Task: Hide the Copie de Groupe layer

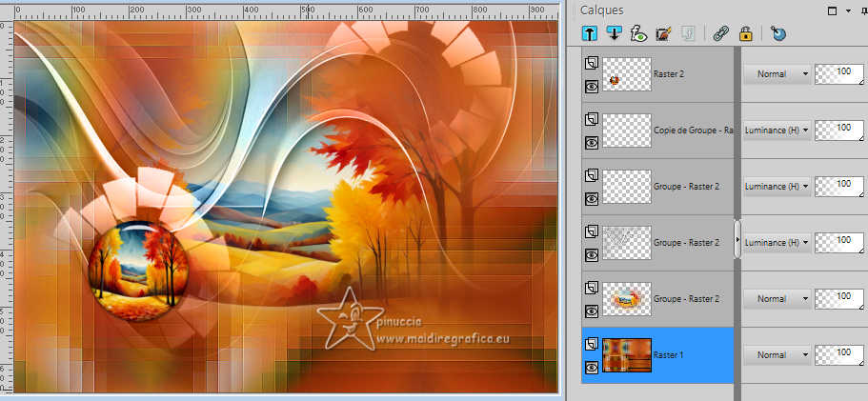Action: [x=592, y=143]
